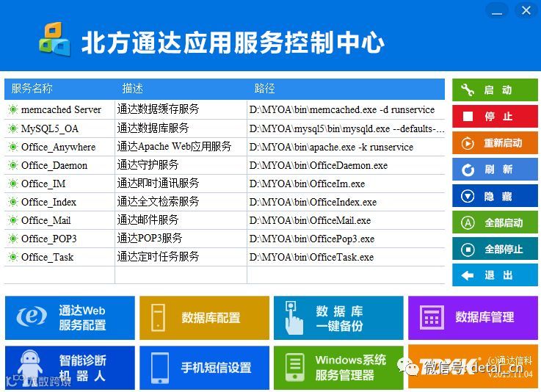Click the phone icon on 手机短信设置

coord(160,368)
